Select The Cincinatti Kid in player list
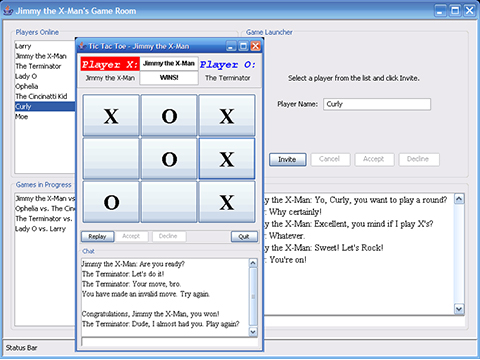The width and height of the screenshot is (480, 360). [x=45, y=96]
